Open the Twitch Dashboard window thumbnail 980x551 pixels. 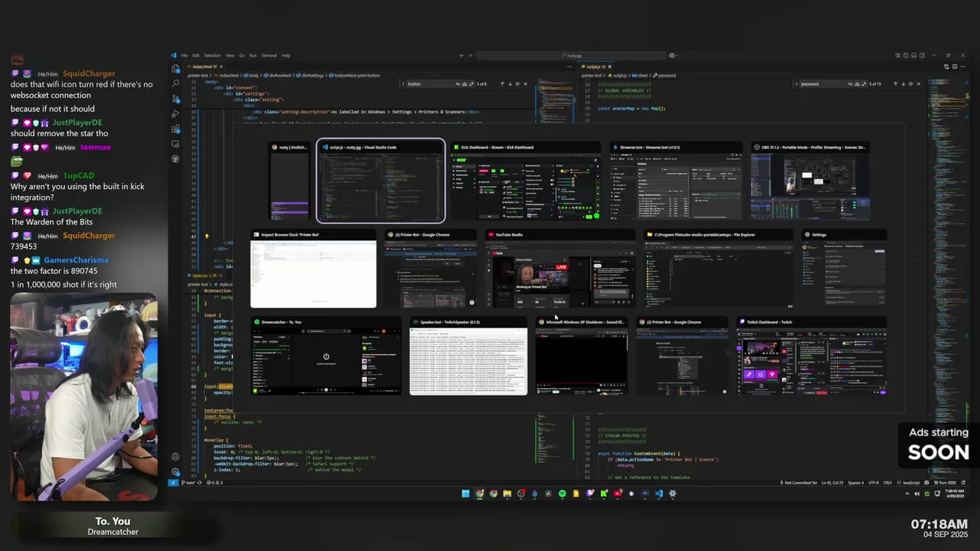click(x=812, y=356)
